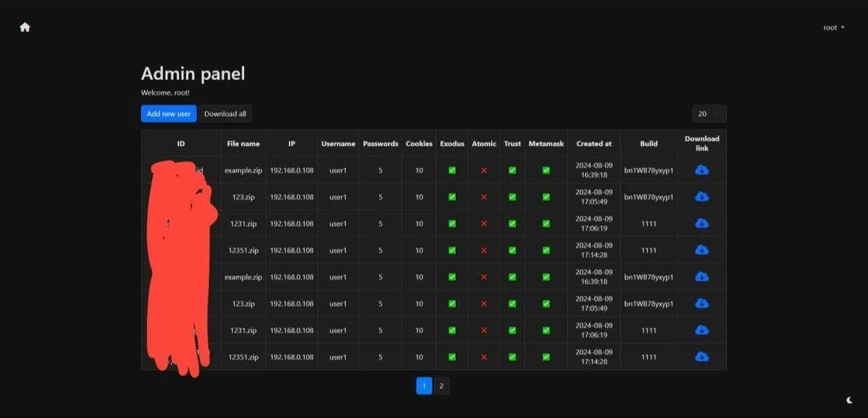Open the page size dropdown showing 20
868x418 pixels.
(x=708, y=113)
